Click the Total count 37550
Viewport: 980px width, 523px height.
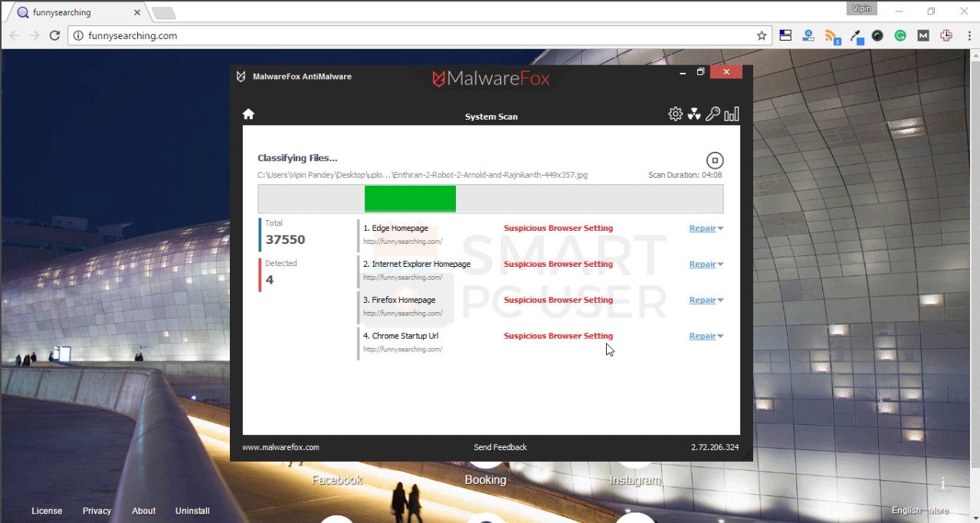click(x=285, y=239)
